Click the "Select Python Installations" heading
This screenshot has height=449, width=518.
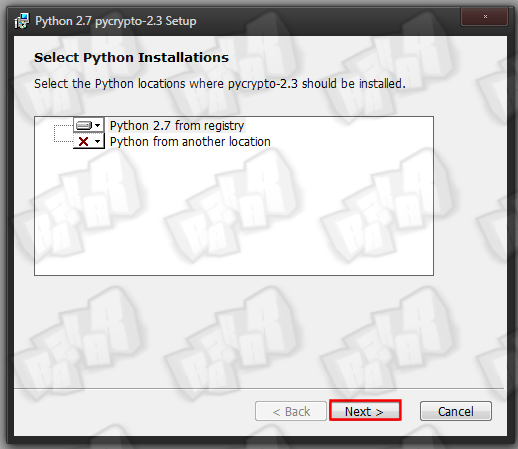(131, 57)
